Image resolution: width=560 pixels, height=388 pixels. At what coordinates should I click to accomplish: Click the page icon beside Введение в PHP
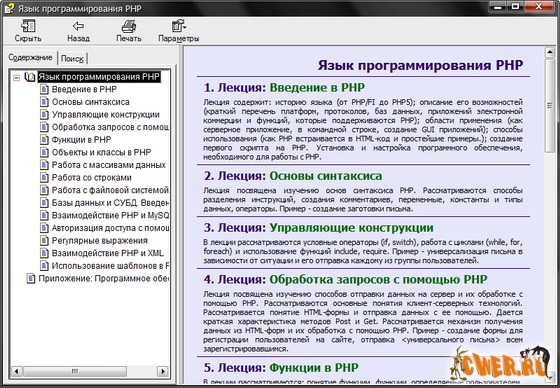pyautogui.click(x=44, y=89)
